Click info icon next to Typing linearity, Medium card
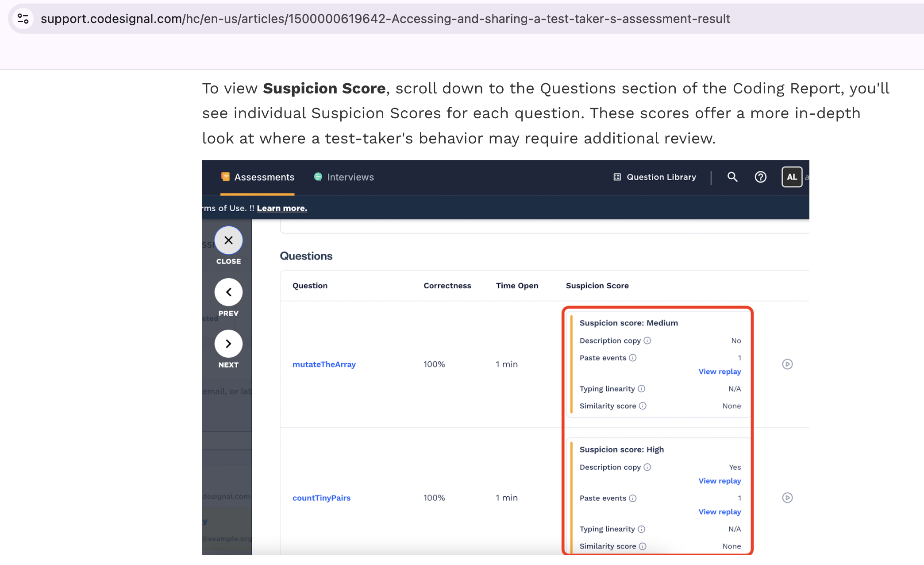The image size is (924, 565). [642, 389]
